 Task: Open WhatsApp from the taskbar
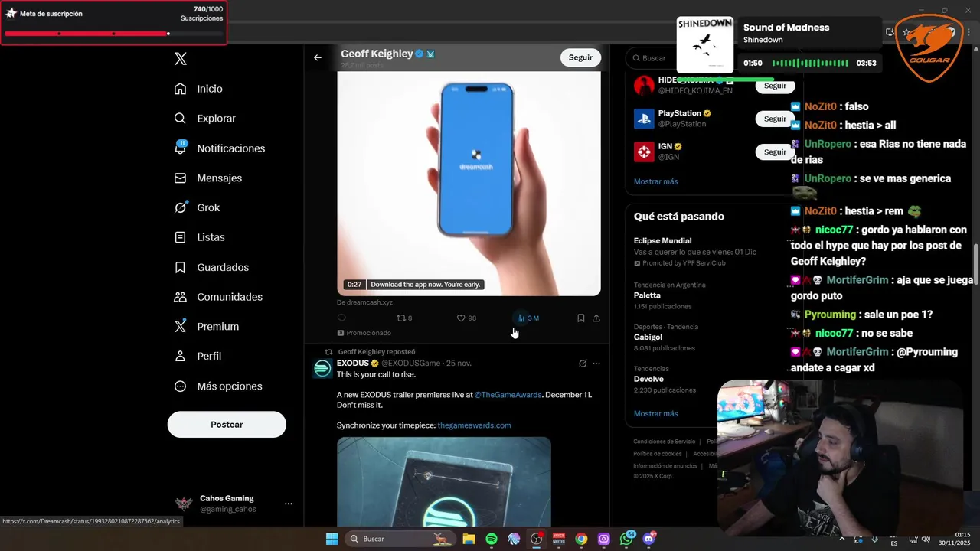tap(627, 539)
